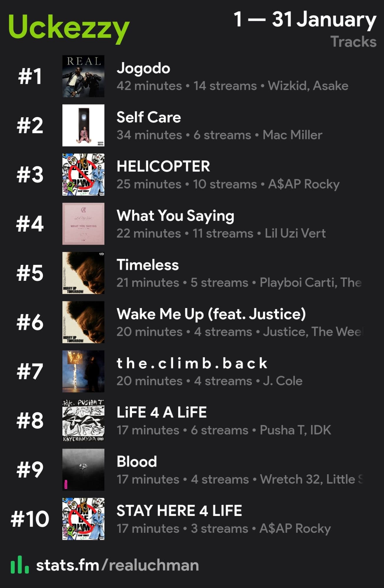The image size is (384, 588).
Task: Click the Timeless album thumbnail
Action: click(83, 273)
